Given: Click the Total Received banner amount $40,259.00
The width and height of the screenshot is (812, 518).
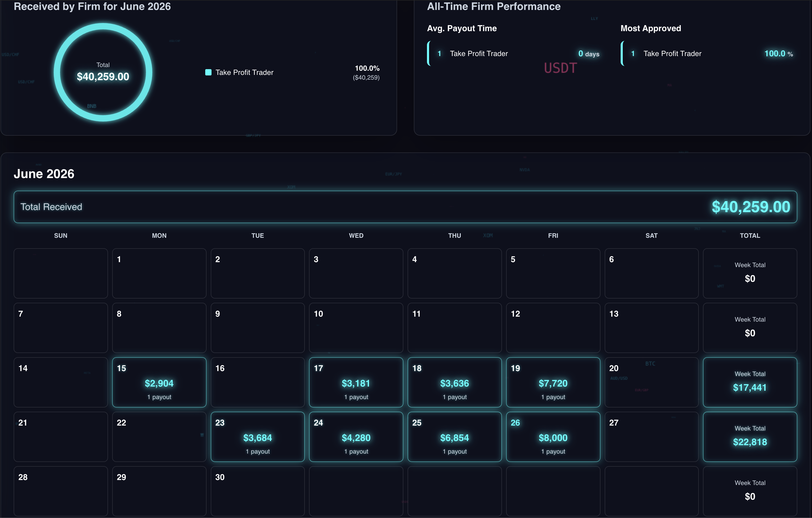Looking at the screenshot, I should (751, 207).
